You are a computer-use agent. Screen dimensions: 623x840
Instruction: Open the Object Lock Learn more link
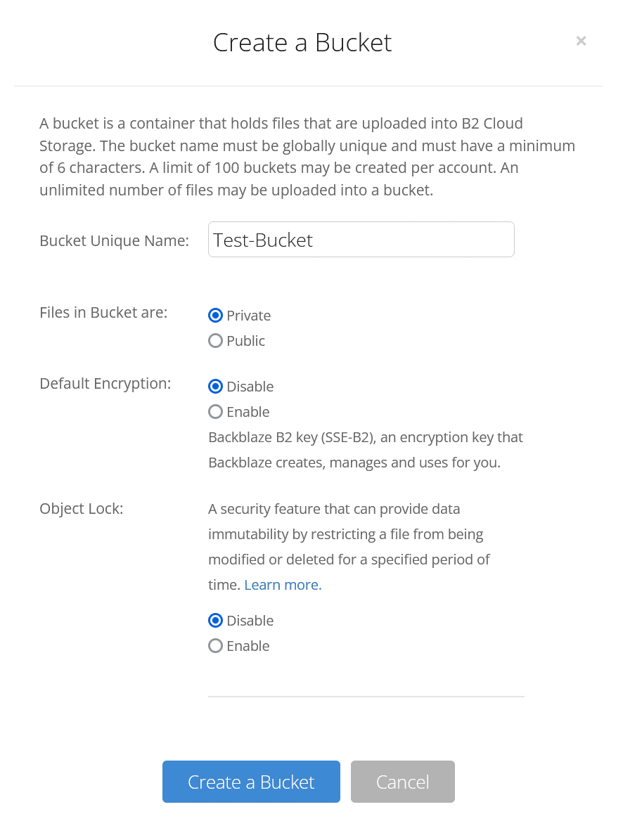[282, 584]
